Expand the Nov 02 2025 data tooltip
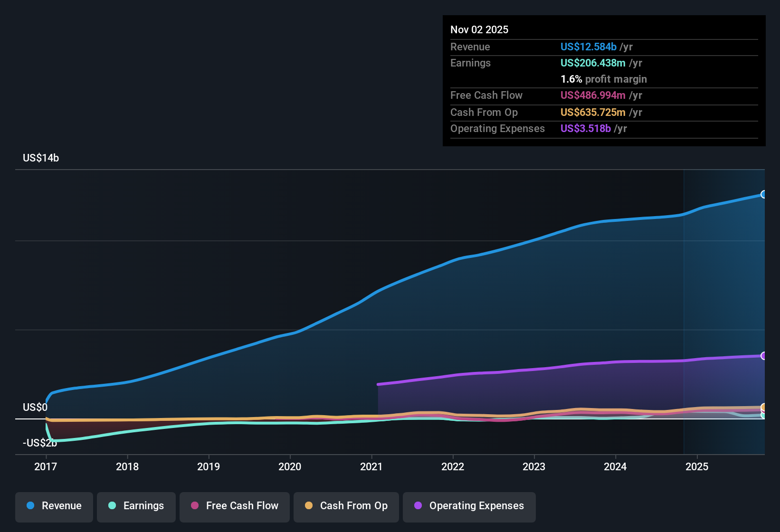The image size is (780, 532). [x=479, y=29]
